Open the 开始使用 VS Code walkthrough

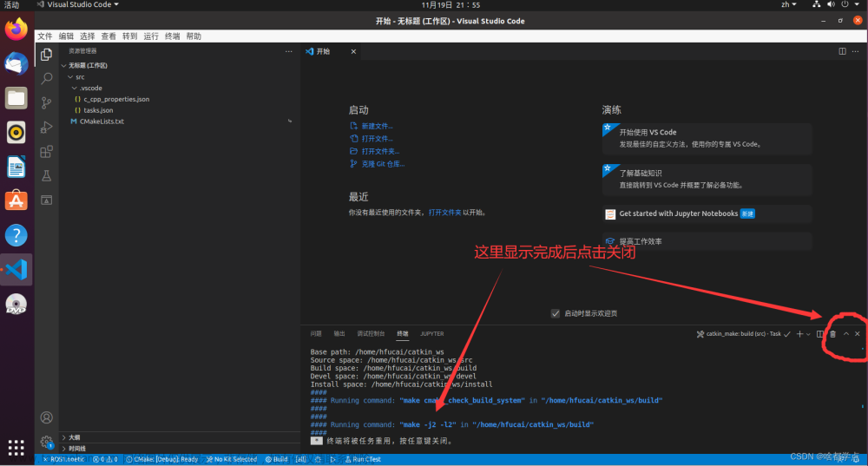click(x=707, y=138)
